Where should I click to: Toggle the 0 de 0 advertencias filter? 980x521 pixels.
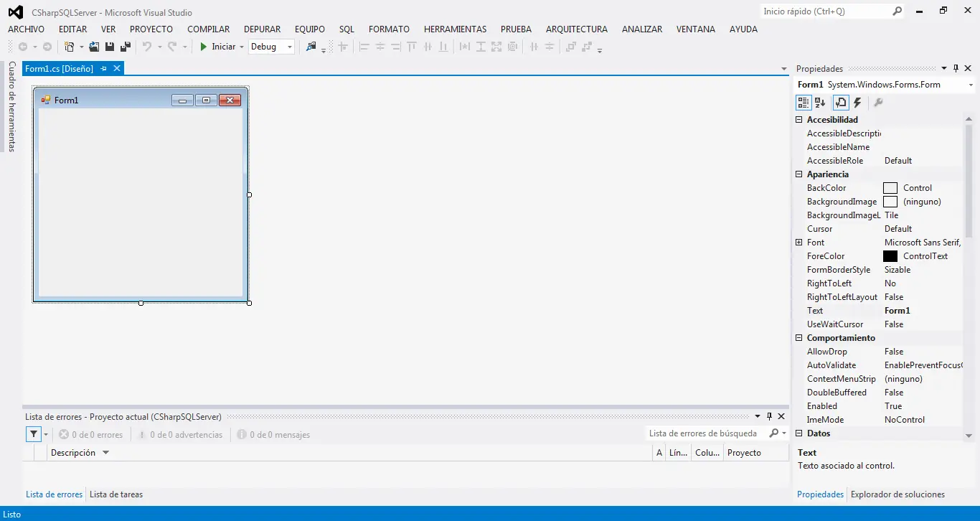pyautogui.click(x=180, y=435)
